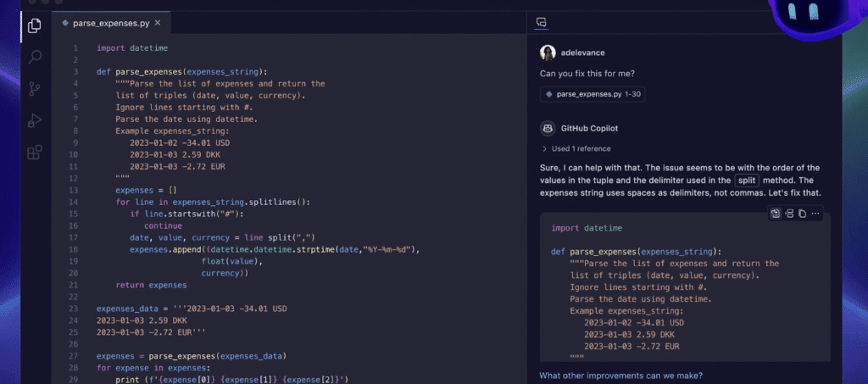
Task: Click 'line split(",")' on line 17
Action: point(280,237)
